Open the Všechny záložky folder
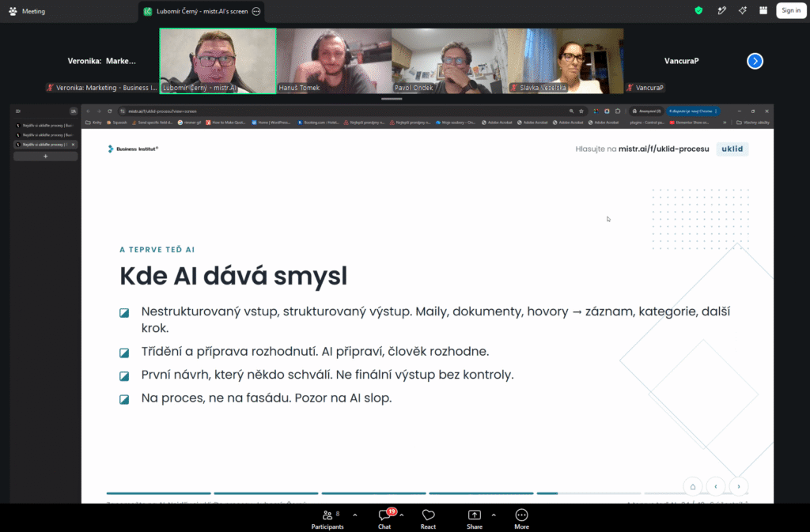Screen dimensions: 810x532 click(x=753, y=123)
